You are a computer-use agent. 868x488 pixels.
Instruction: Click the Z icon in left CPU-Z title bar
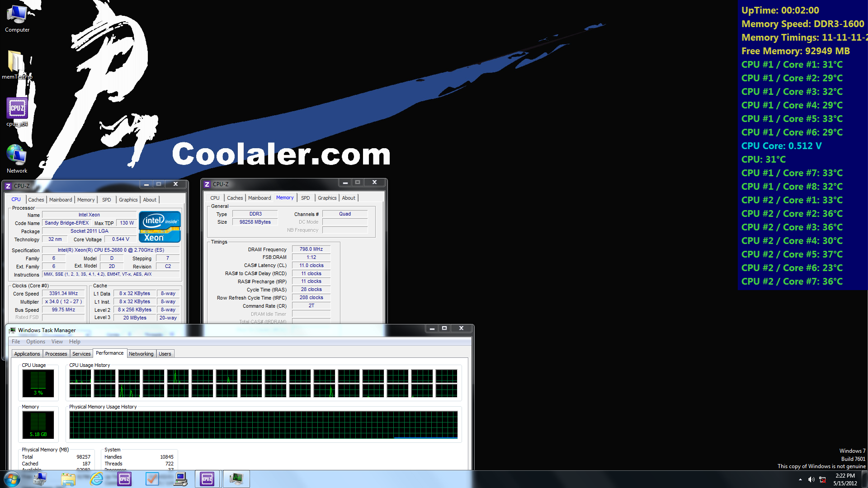click(8, 186)
